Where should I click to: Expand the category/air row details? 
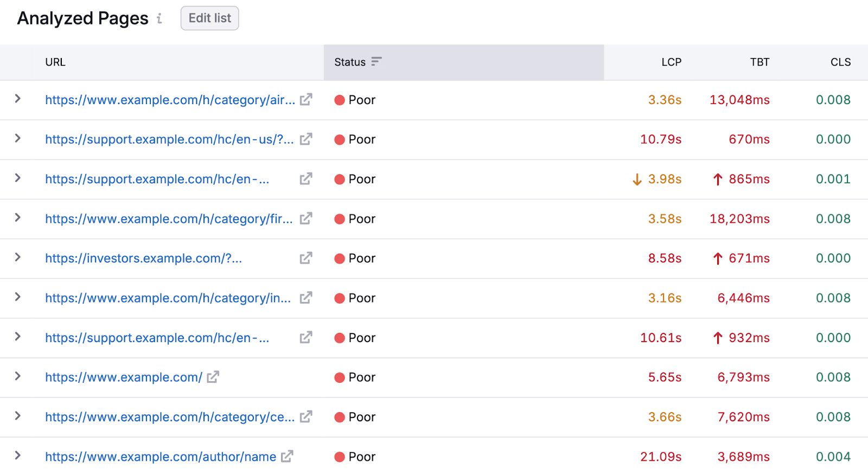pos(18,99)
